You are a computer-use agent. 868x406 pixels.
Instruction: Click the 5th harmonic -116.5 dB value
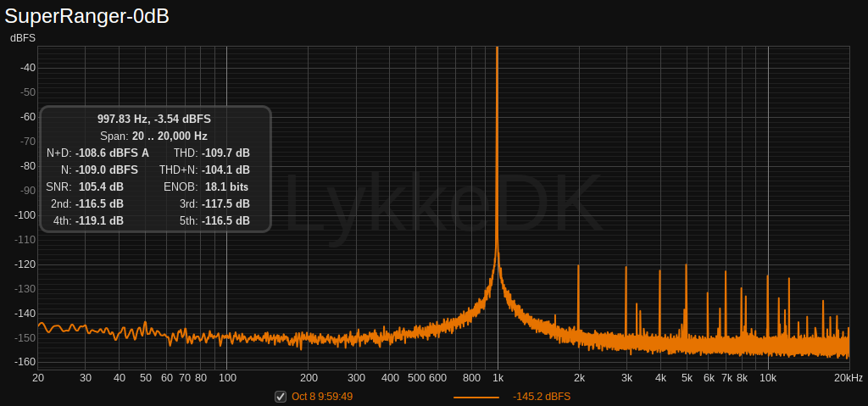tap(225, 220)
